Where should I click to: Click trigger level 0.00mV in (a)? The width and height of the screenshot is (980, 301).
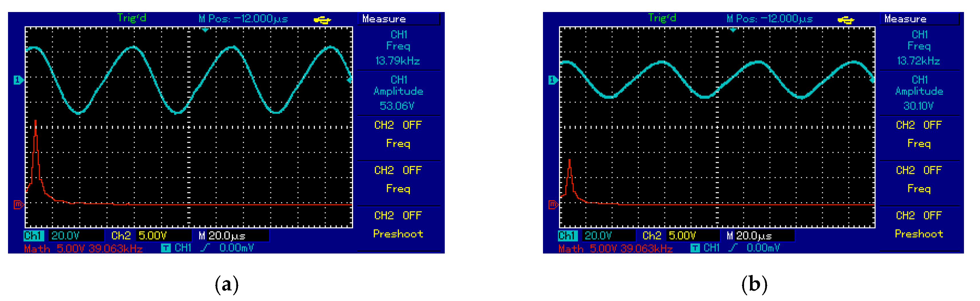(x=237, y=248)
